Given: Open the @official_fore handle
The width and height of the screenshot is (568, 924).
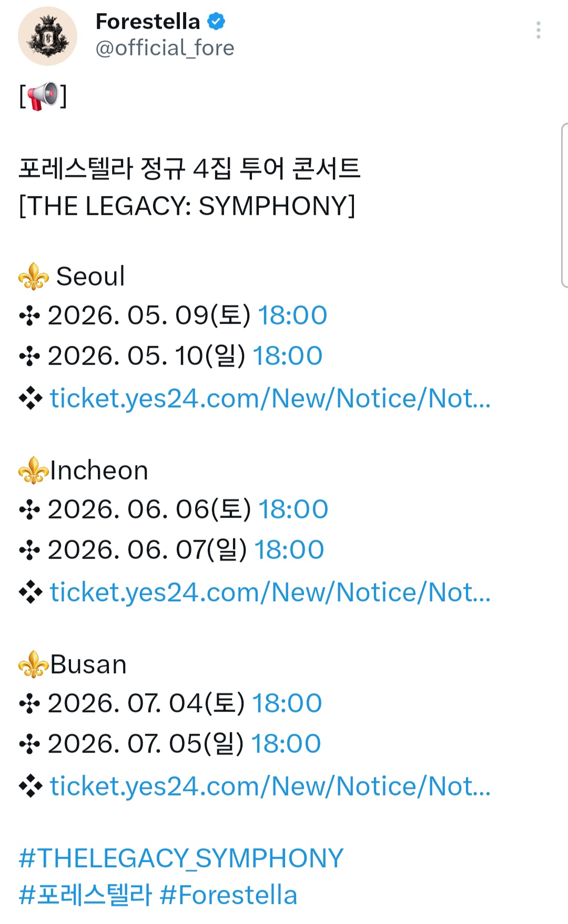Looking at the screenshot, I should [165, 48].
